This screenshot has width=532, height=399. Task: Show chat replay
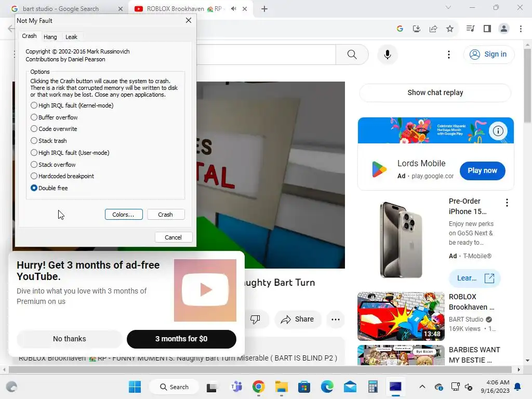click(x=435, y=92)
